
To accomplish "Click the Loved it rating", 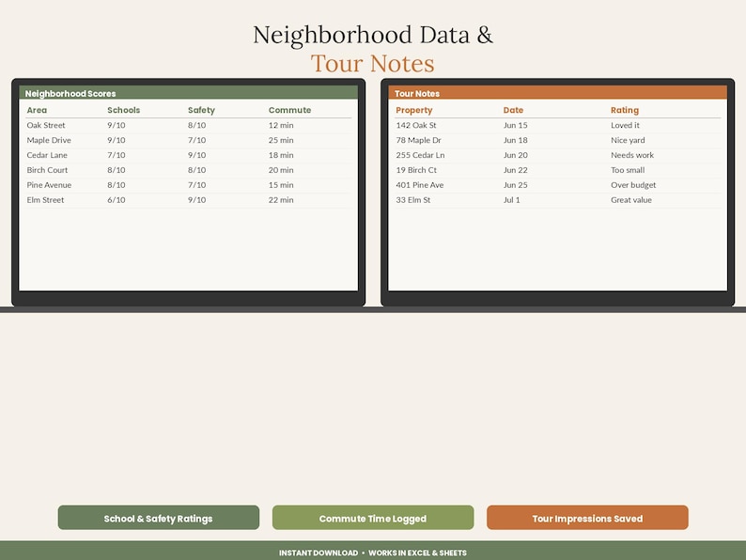I will pyautogui.click(x=625, y=125).
